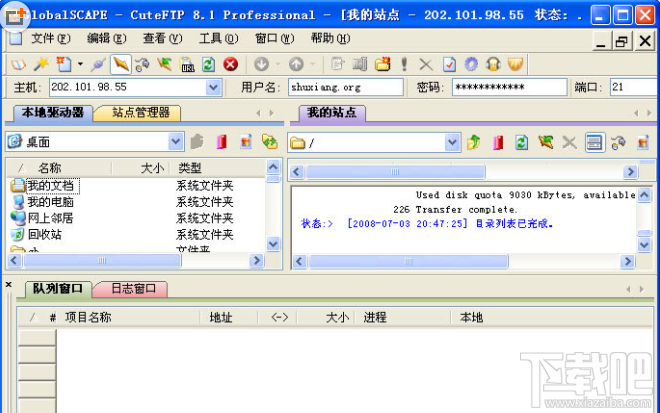The height and width of the screenshot is (413, 660).
Task: Expand the remote path "/" dropdown
Action: point(452,143)
